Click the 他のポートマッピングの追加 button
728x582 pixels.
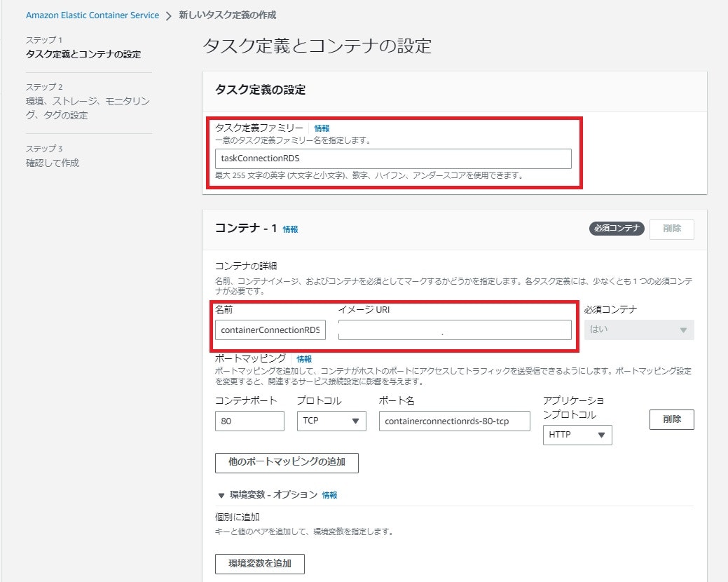[x=286, y=463]
